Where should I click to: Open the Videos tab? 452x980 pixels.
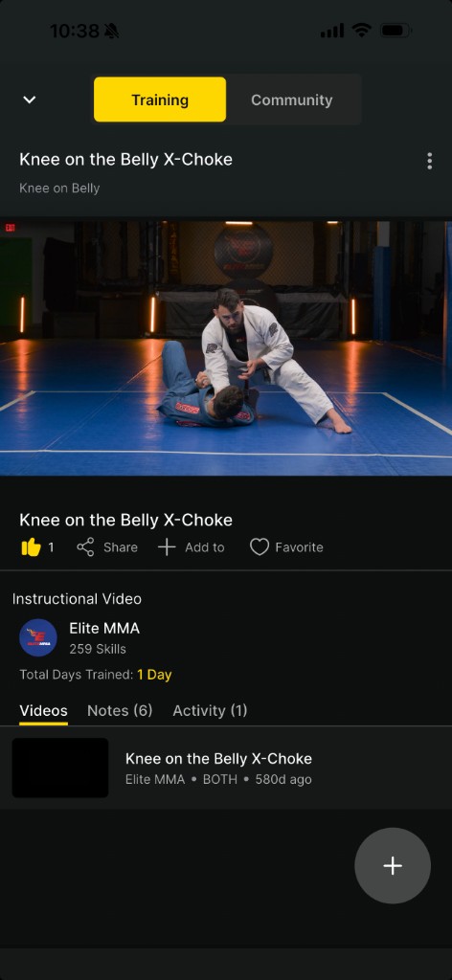click(44, 711)
